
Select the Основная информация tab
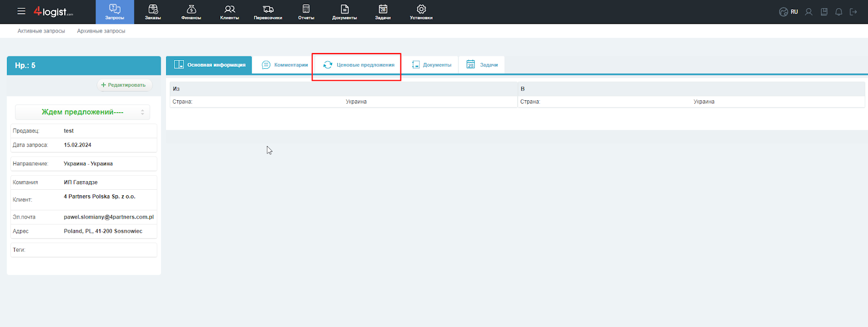pyautogui.click(x=209, y=65)
